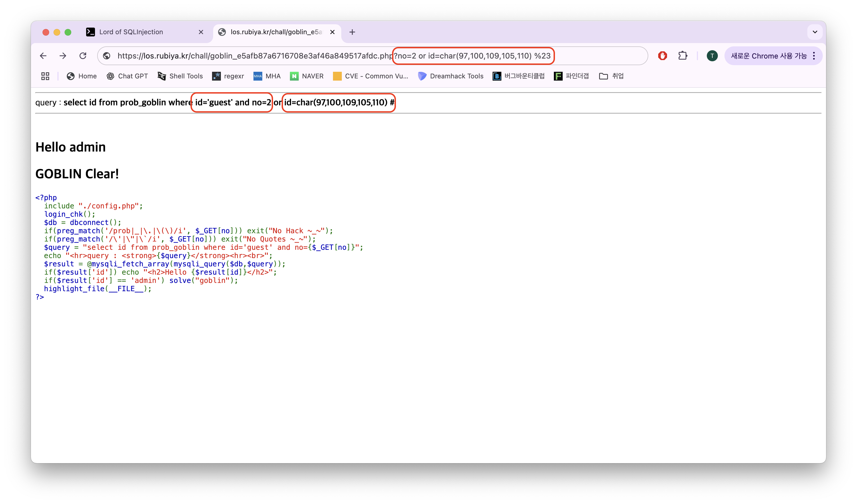Viewport: 857px width, 504px height.
Task: Select the los.rubiya.kr goblin tab
Action: point(276,32)
